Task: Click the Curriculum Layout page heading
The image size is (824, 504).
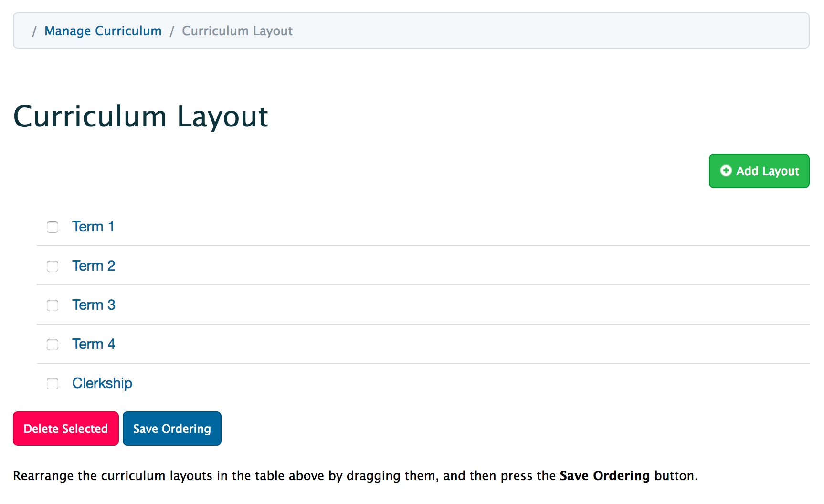Action: [140, 116]
